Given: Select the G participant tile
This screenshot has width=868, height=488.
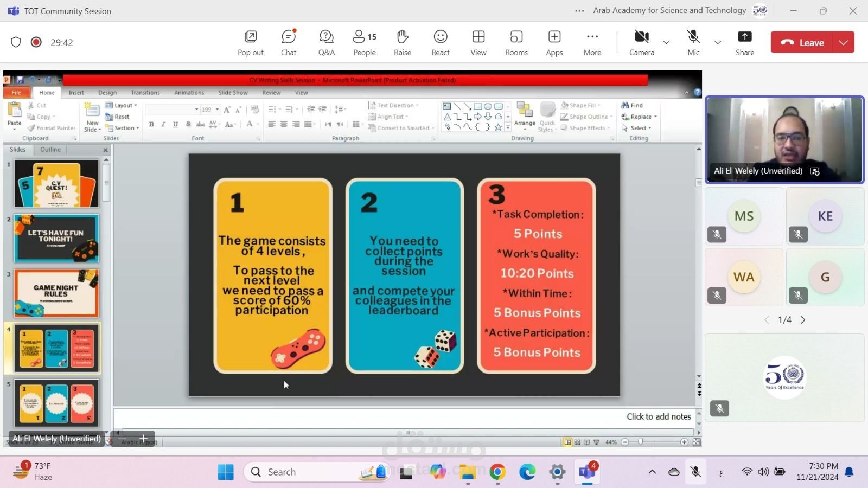Looking at the screenshot, I should click(x=825, y=277).
